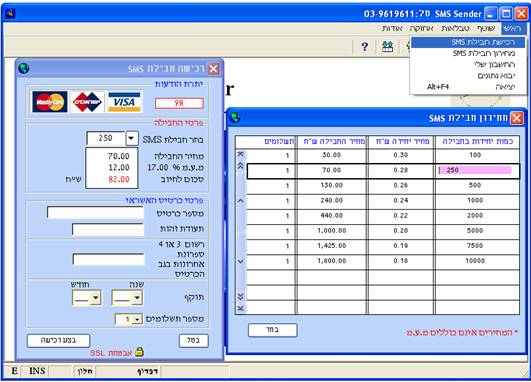Click single up arrow in price list
The image size is (531, 382).
point(240,201)
